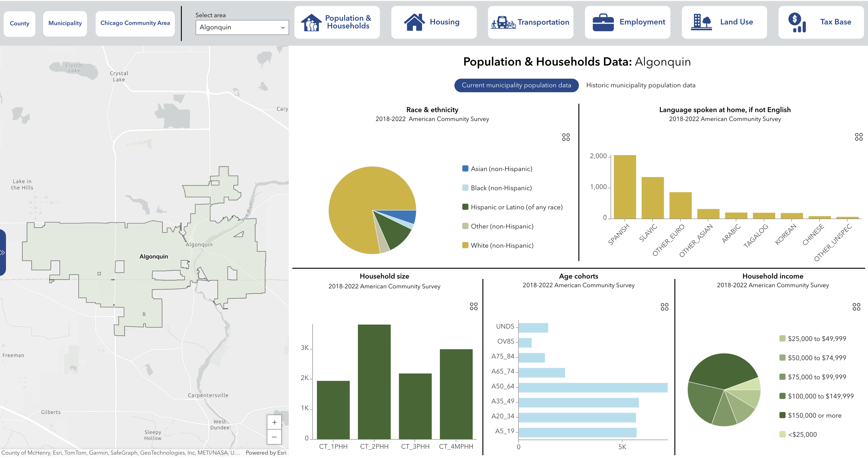Switch to the Municipality tab

tap(65, 23)
